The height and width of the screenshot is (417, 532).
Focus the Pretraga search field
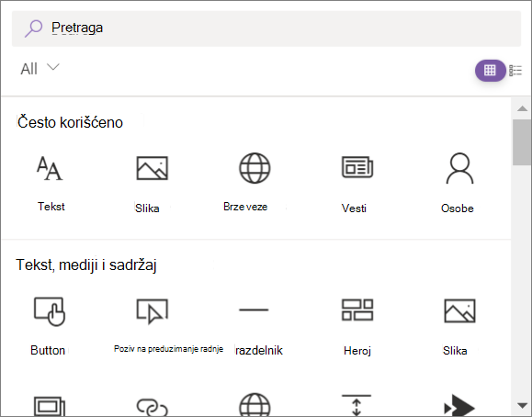point(266,28)
